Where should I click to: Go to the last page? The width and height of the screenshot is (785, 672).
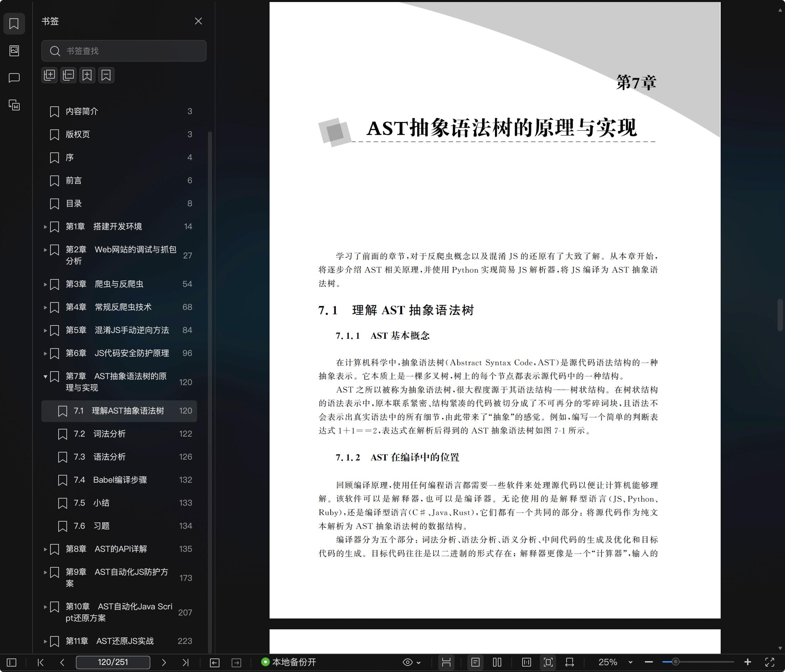pos(186,662)
